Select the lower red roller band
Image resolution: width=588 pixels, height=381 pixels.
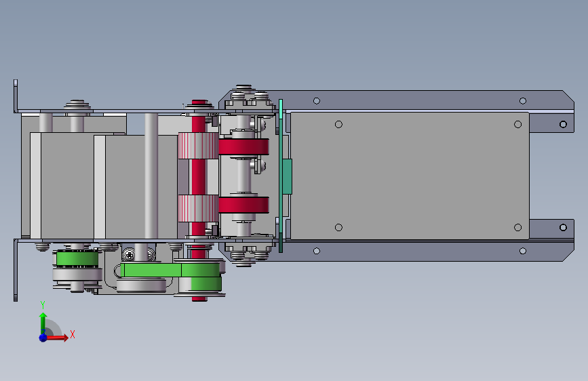pos(243,205)
